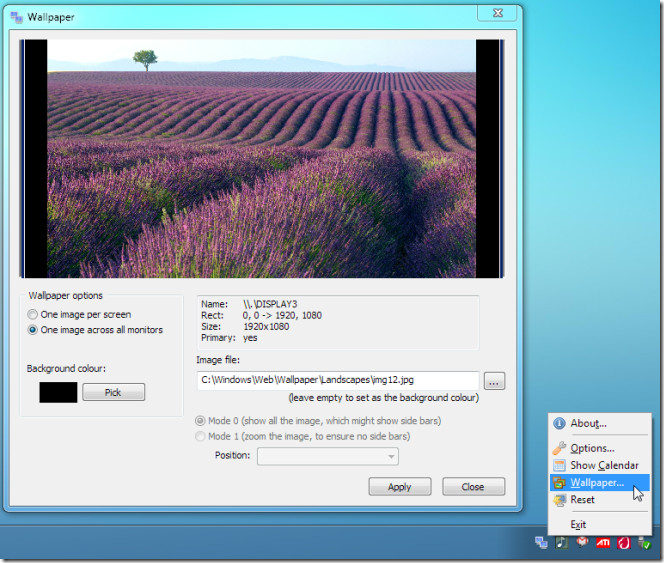This screenshot has height=563, width=664.
Task: Click the dual-monitor tray icon in taskbar
Action: click(541, 543)
